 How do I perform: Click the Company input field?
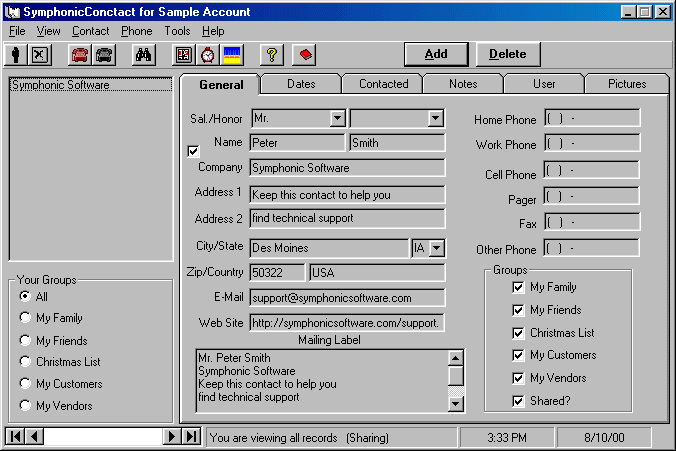pyautogui.click(x=347, y=168)
